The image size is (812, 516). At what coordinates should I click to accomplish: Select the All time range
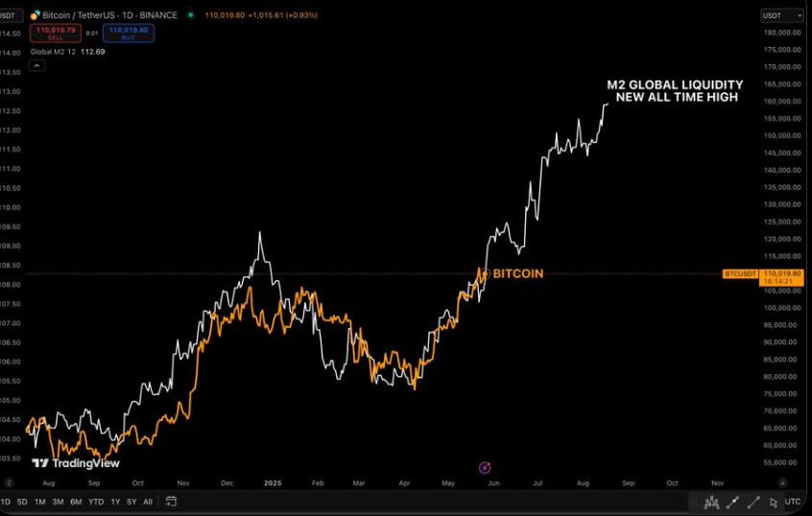(x=148, y=502)
